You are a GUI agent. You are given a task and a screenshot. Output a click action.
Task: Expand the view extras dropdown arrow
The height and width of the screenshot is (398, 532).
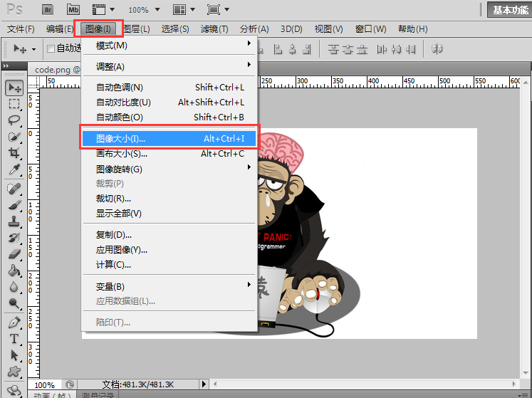pos(112,9)
